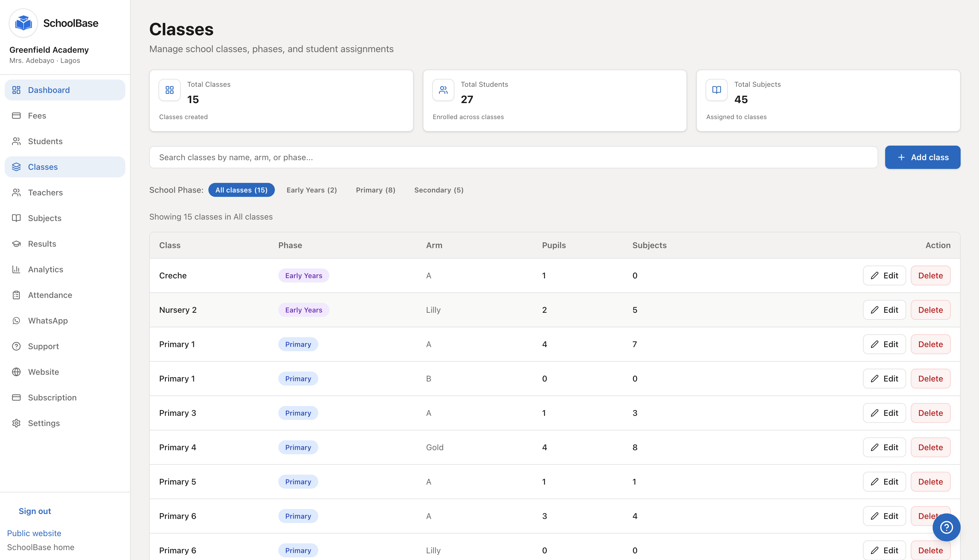The height and width of the screenshot is (560, 979).
Task: Click the Classes layers icon in sidebar
Action: point(16,167)
